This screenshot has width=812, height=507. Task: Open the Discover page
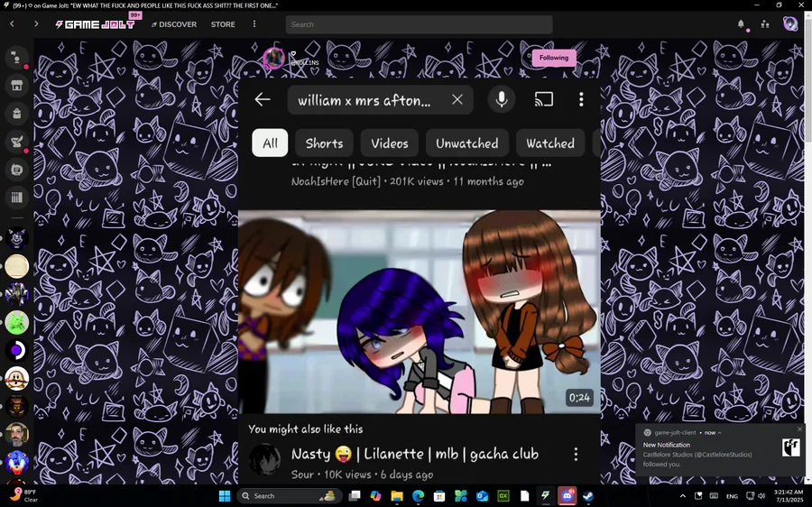coord(174,24)
